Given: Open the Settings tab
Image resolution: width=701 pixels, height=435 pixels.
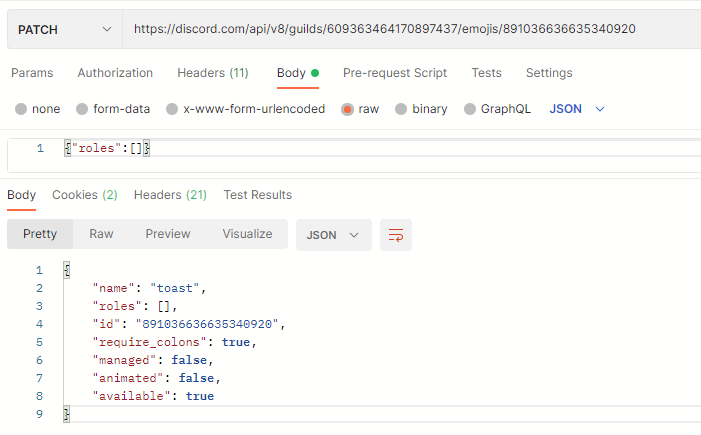Looking at the screenshot, I should click(549, 73).
